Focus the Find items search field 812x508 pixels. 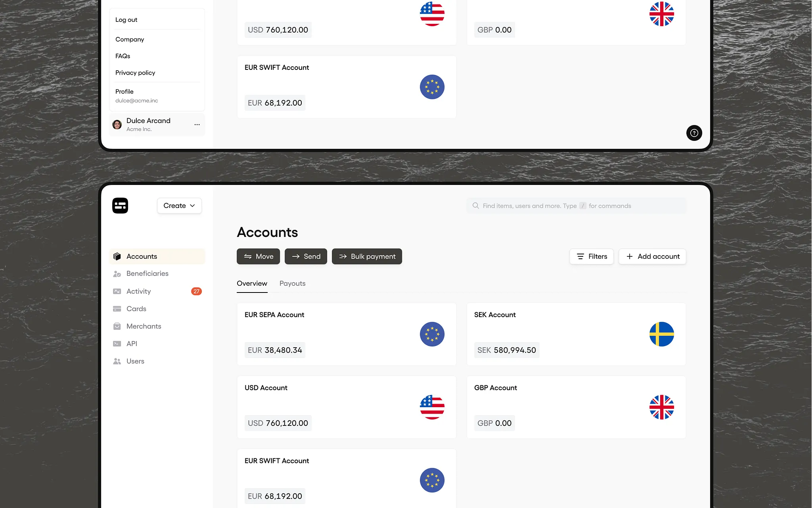tap(576, 206)
